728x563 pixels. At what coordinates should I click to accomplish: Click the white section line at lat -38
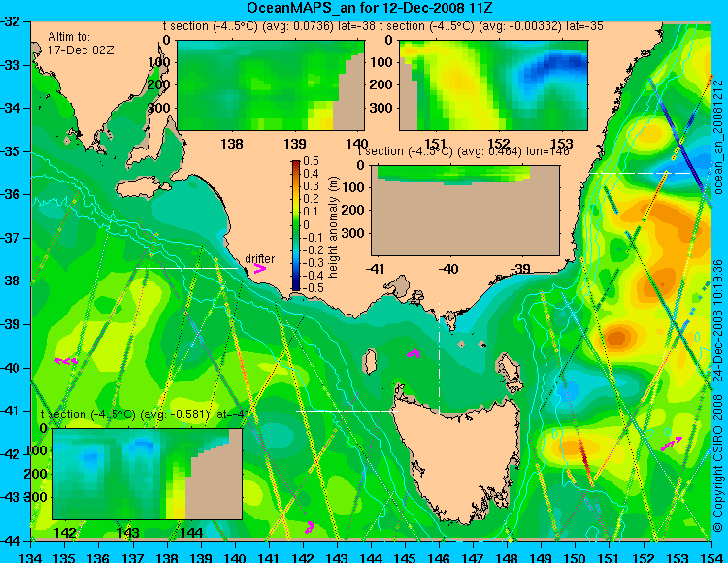point(186,268)
